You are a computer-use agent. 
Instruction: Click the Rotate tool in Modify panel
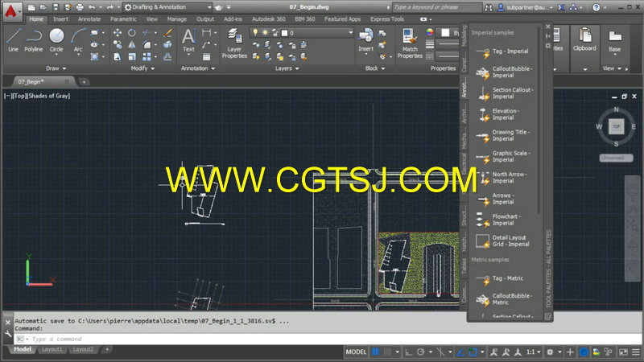(x=132, y=33)
